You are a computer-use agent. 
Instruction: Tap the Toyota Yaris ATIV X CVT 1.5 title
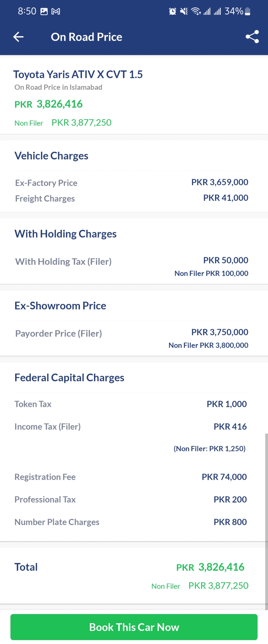pyautogui.click(x=78, y=74)
